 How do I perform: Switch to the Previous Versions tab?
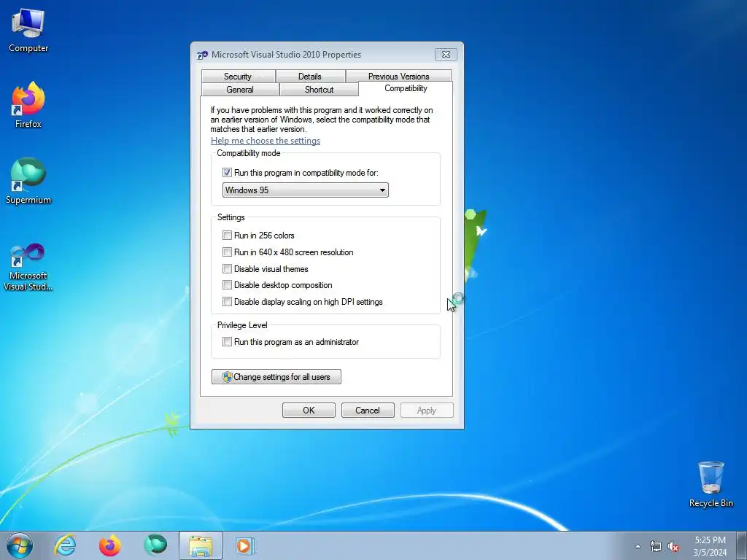coord(399,76)
